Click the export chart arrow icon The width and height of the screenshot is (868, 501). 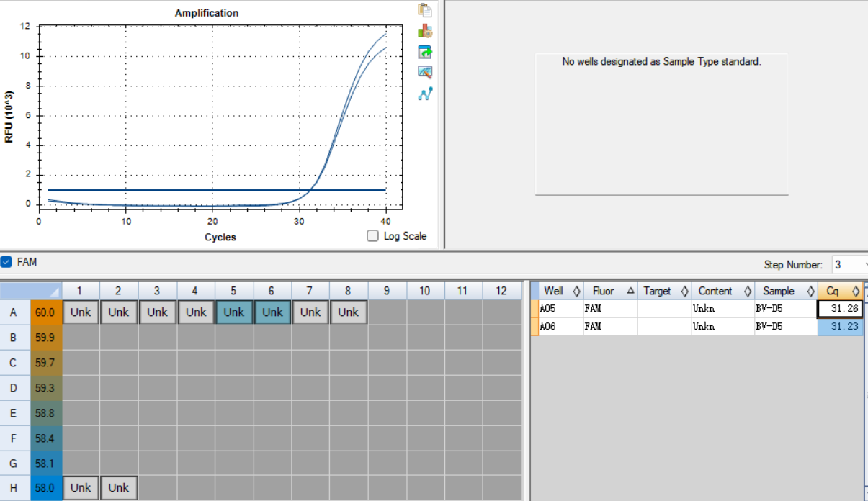pos(425,52)
